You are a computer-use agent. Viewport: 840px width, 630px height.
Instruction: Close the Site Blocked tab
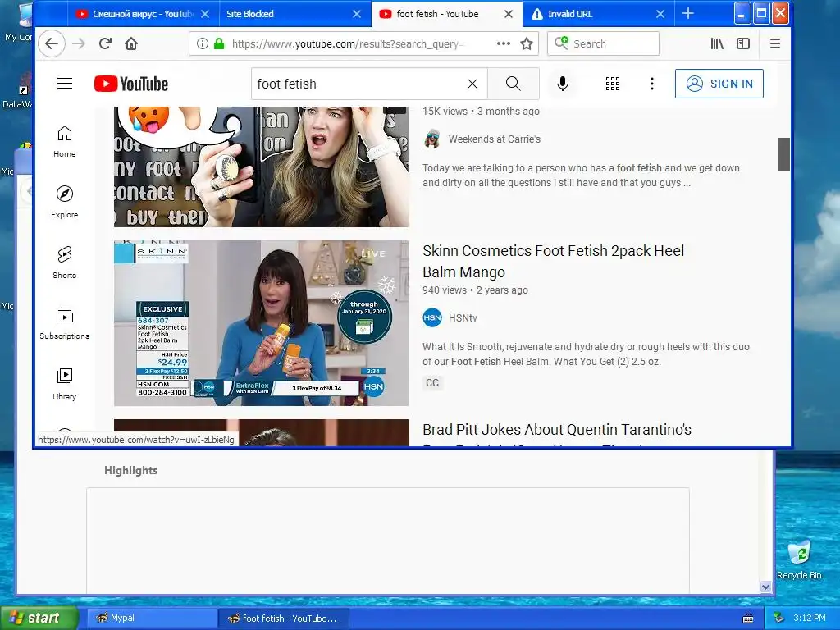357,14
